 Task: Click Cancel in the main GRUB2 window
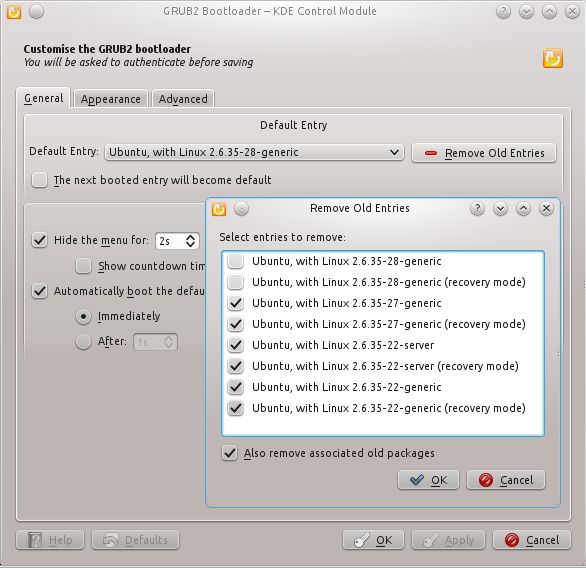(532, 540)
